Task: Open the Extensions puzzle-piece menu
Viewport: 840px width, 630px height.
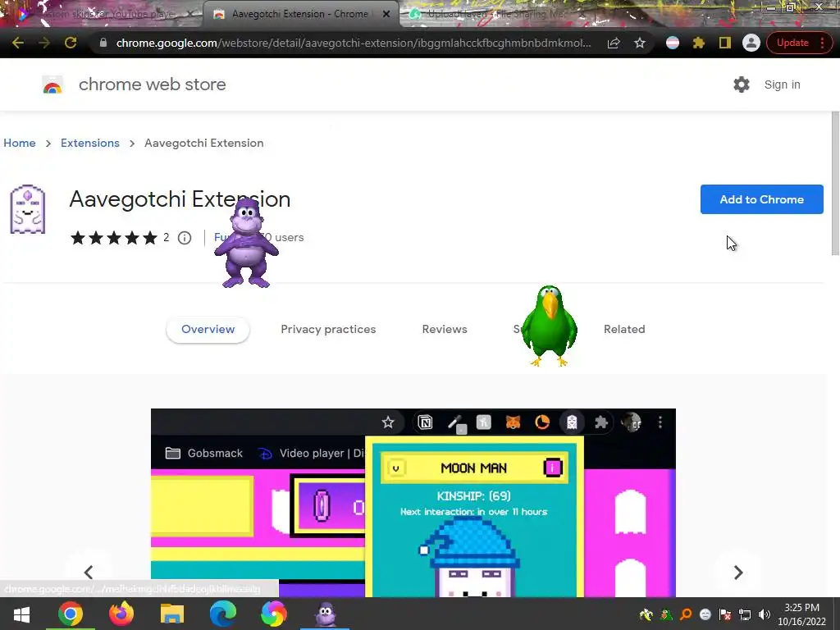Action: [x=699, y=43]
